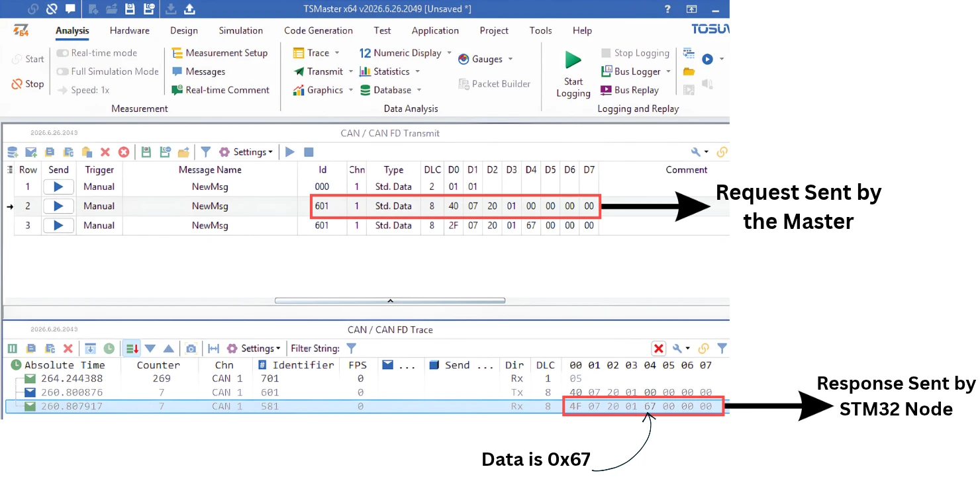Pause the trace with the pause icon
980x479 pixels.
(12, 348)
